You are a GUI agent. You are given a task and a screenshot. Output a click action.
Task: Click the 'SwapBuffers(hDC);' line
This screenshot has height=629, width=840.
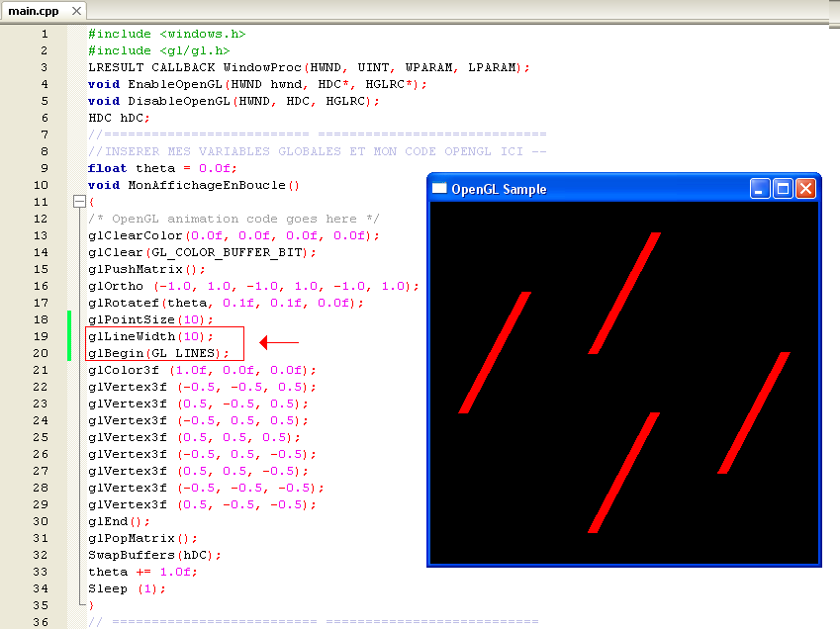click(154, 555)
